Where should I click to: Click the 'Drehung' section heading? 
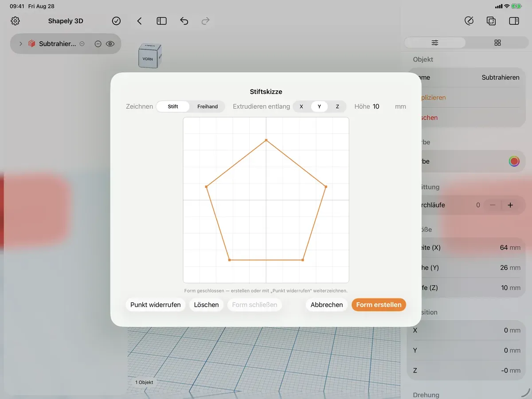426,395
